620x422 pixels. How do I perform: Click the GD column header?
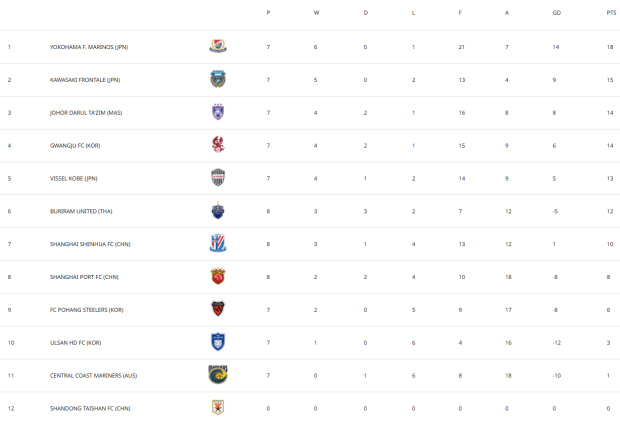[x=556, y=13]
